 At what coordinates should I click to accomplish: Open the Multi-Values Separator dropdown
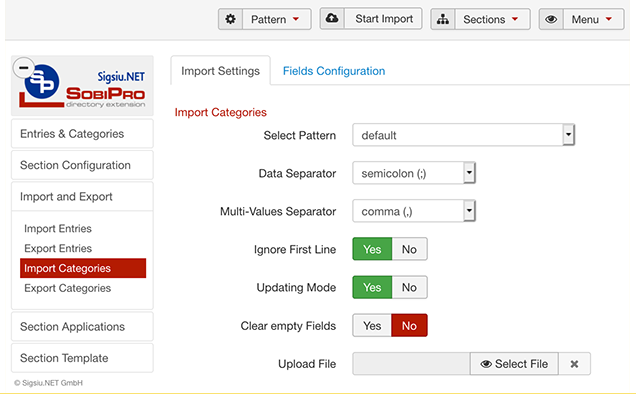click(x=414, y=211)
